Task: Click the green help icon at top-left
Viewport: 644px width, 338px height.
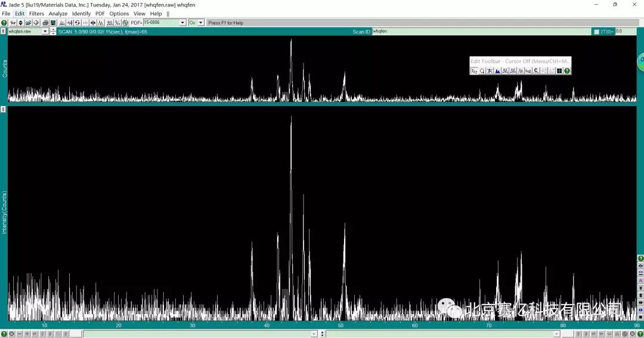Action: (x=4, y=23)
